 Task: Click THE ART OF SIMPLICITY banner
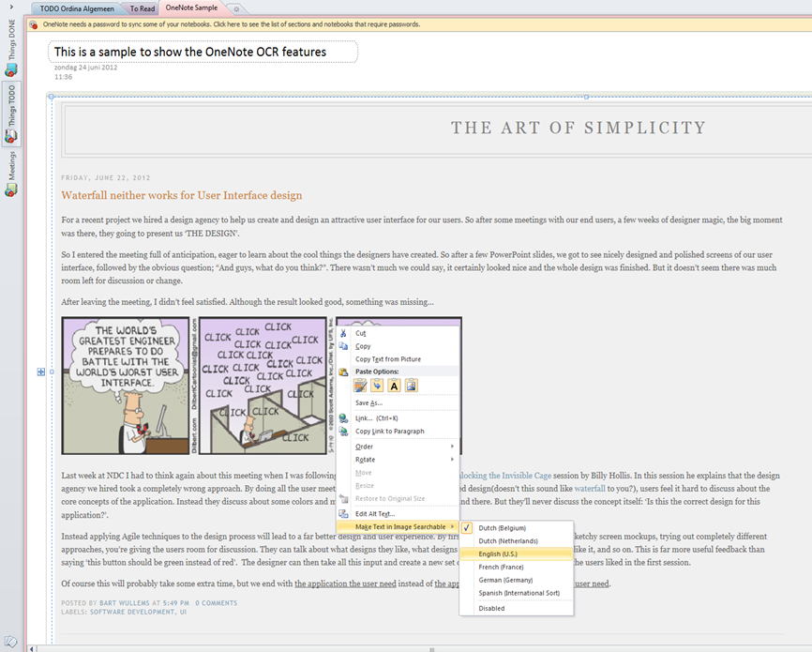(x=579, y=128)
